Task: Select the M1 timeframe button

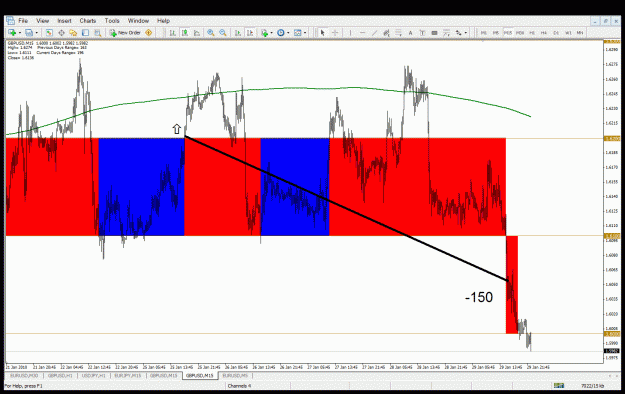Action: click(484, 33)
